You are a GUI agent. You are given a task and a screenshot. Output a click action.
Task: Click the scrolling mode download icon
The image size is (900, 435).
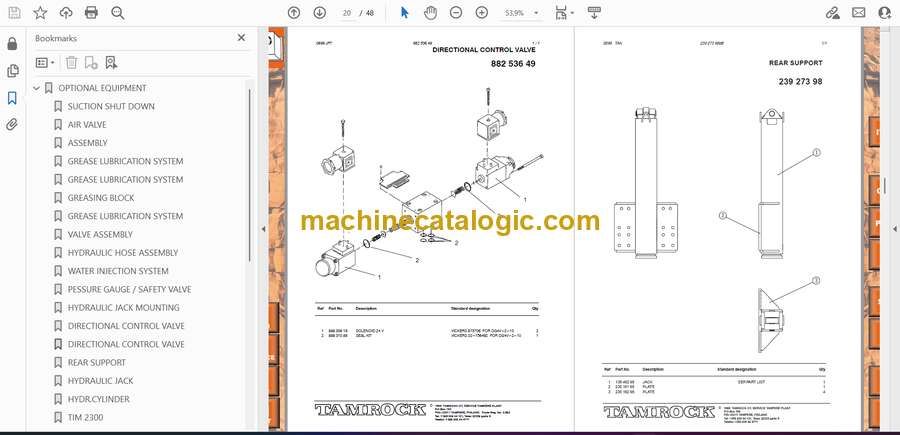click(x=594, y=13)
